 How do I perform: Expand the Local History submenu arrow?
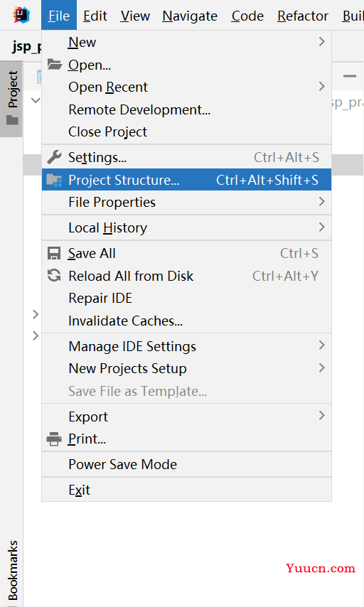point(321,227)
